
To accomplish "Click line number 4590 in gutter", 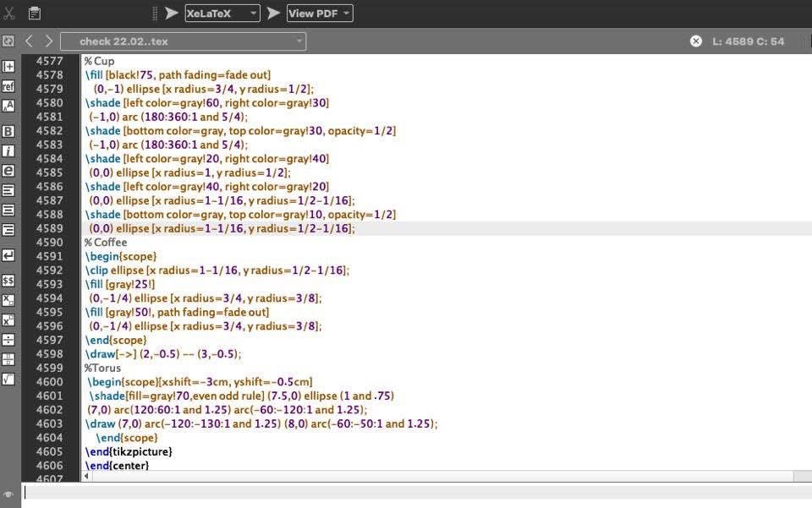I will pyautogui.click(x=50, y=243).
